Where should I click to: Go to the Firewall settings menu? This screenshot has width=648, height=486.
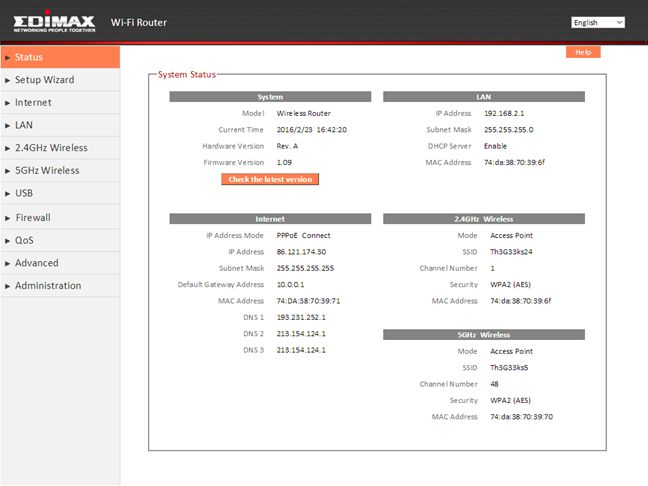[x=32, y=217]
